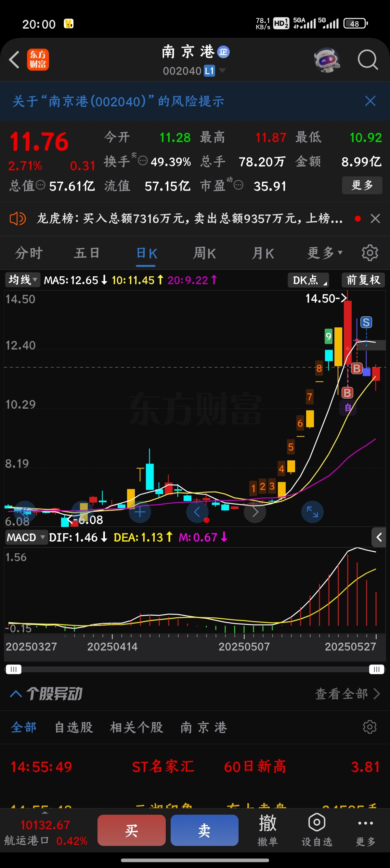Move chart left with the blue arrow
The height and width of the screenshot is (868, 390).
point(197,512)
